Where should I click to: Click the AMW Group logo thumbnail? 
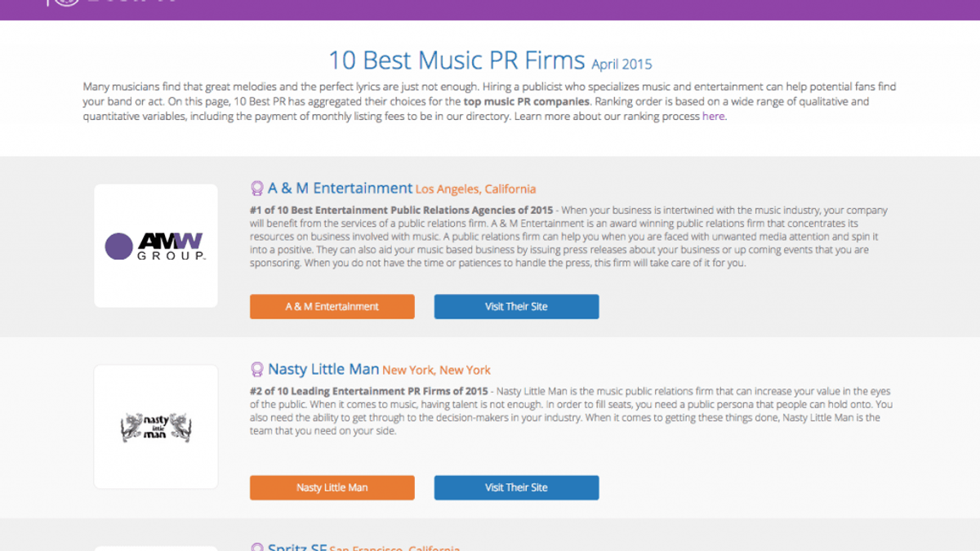156,246
